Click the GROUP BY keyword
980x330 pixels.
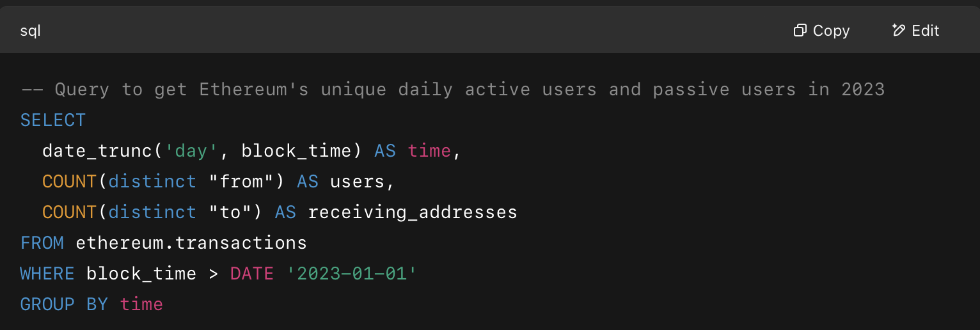pyautogui.click(x=64, y=304)
